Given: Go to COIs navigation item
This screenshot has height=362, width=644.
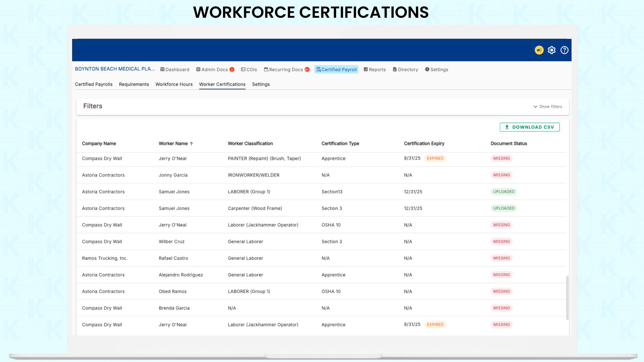Looking at the screenshot, I should (x=249, y=70).
